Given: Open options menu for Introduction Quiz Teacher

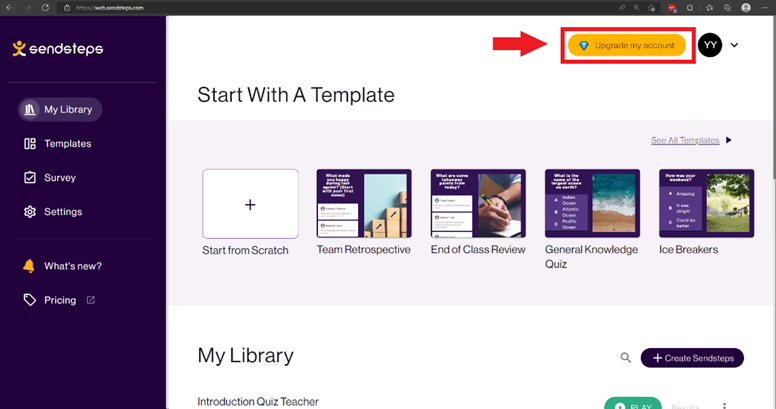Looking at the screenshot, I should (725, 406).
